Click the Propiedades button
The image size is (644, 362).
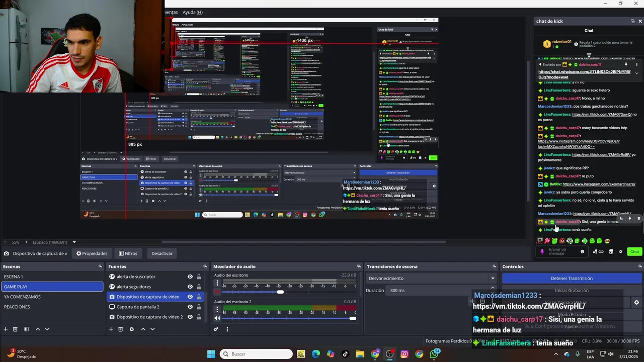(92, 253)
